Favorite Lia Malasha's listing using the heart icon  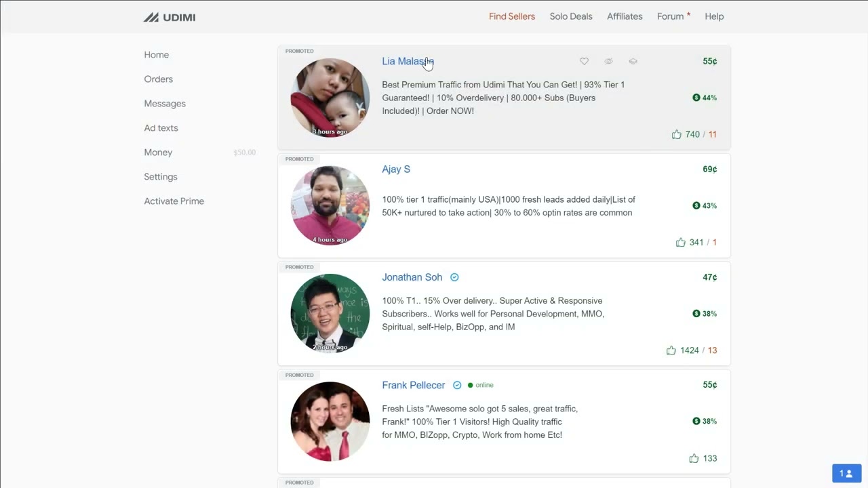point(584,61)
